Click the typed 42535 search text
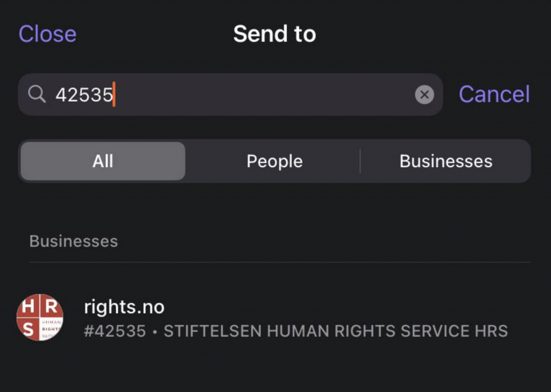This screenshot has height=392, width=551. pos(84,95)
